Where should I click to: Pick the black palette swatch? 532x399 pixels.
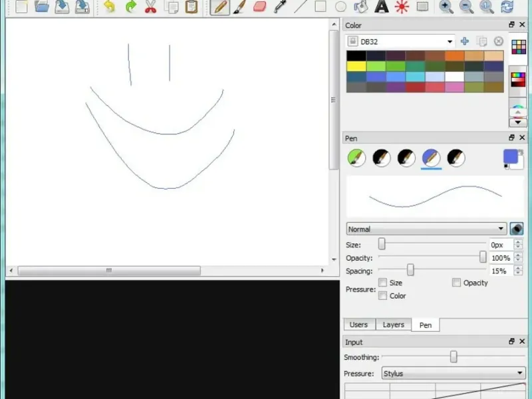click(x=356, y=56)
